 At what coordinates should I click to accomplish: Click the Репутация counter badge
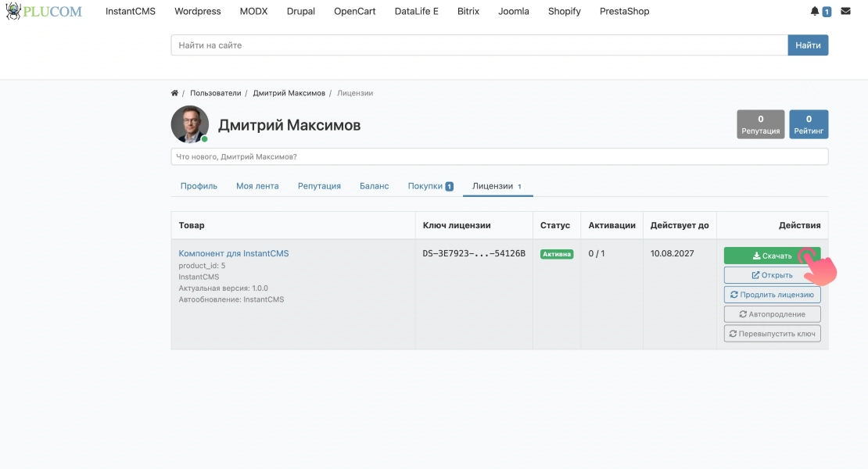[761, 124]
